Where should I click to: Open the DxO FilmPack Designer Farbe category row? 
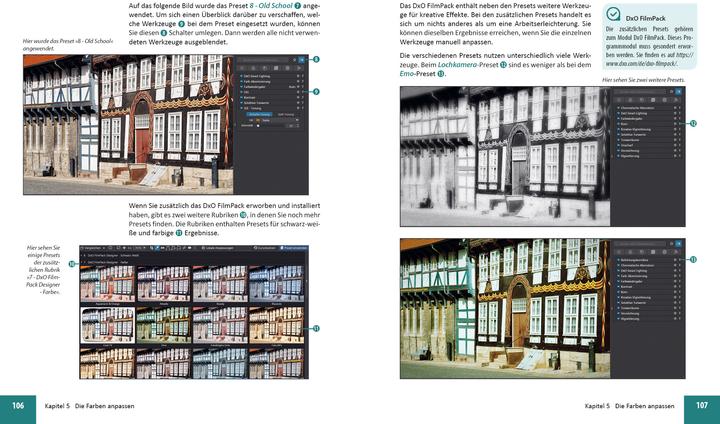[194, 262]
